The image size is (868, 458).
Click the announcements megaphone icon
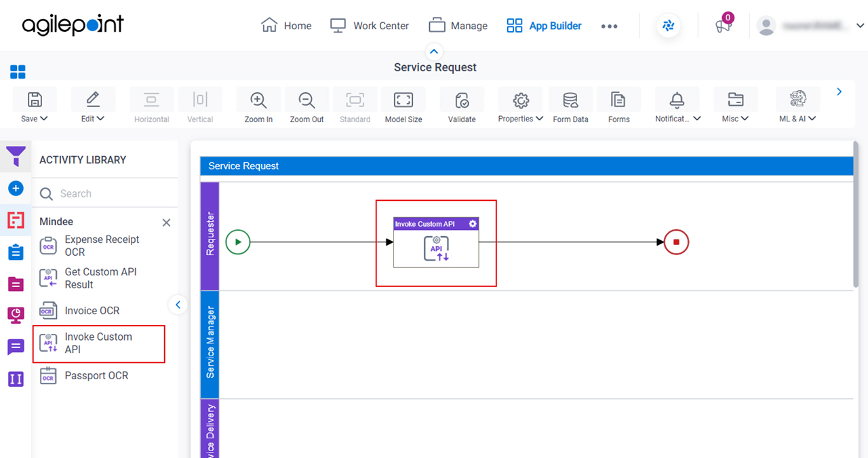click(723, 26)
